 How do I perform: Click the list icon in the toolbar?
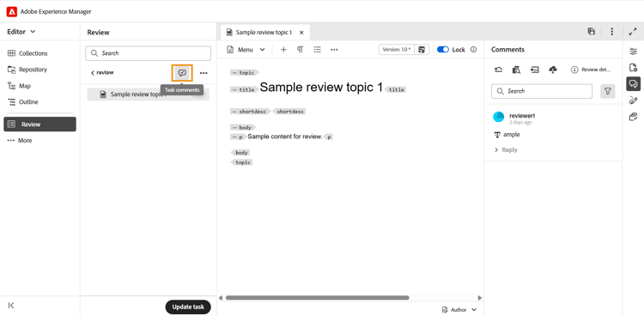point(317,50)
